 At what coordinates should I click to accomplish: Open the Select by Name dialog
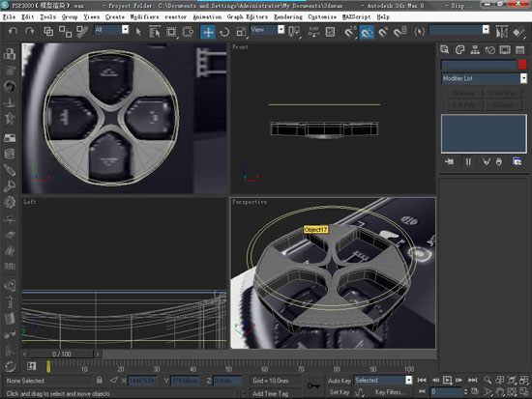[155, 32]
